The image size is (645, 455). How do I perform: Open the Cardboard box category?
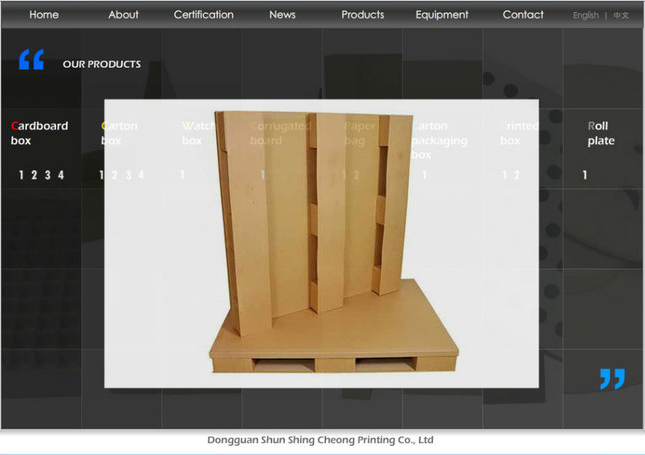39,133
